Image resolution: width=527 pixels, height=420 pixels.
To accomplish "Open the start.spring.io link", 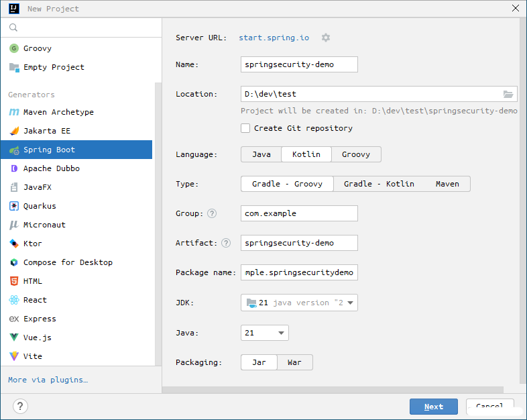I will click(274, 38).
